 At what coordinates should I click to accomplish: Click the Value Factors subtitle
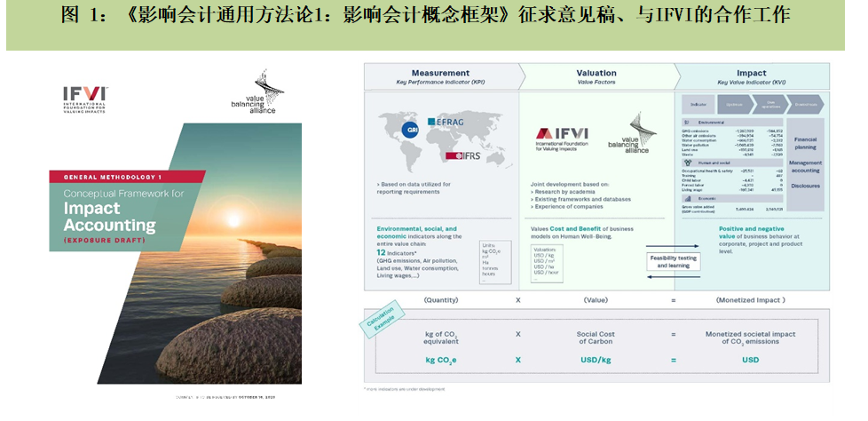(x=596, y=83)
